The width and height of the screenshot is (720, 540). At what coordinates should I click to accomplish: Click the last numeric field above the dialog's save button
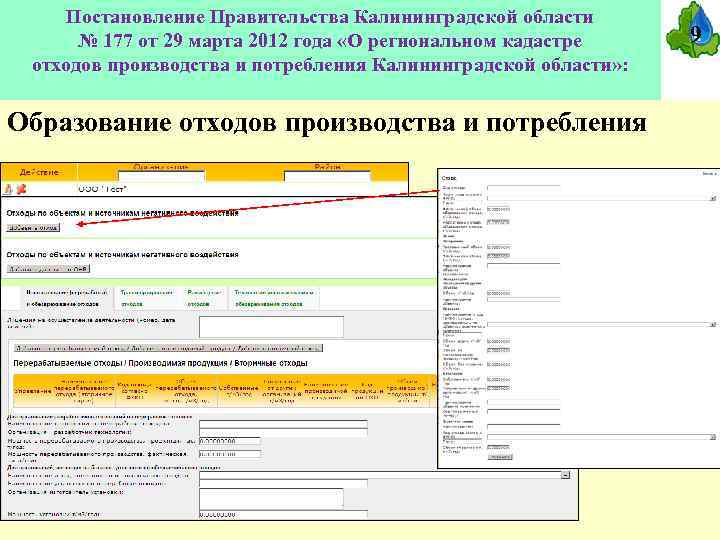[499, 447]
